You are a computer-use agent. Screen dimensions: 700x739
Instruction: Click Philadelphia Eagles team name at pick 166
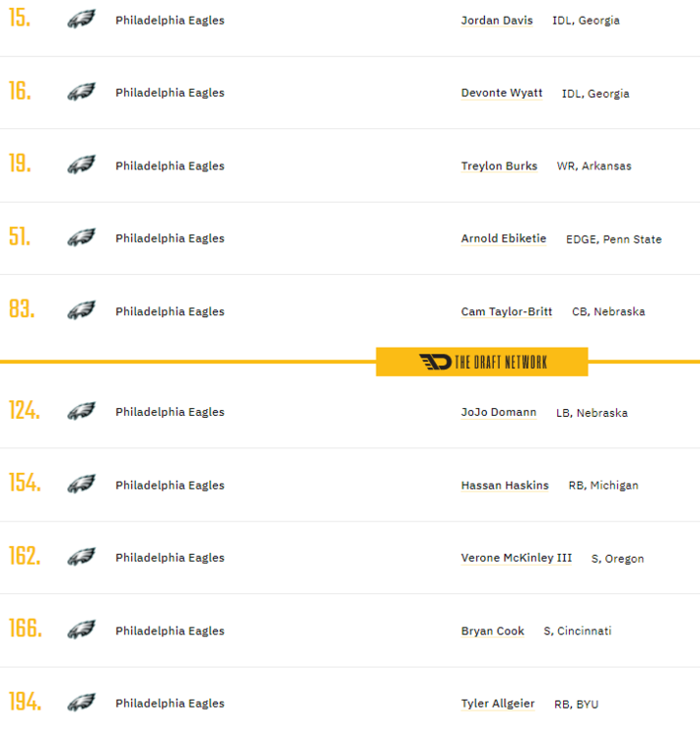[x=170, y=631]
